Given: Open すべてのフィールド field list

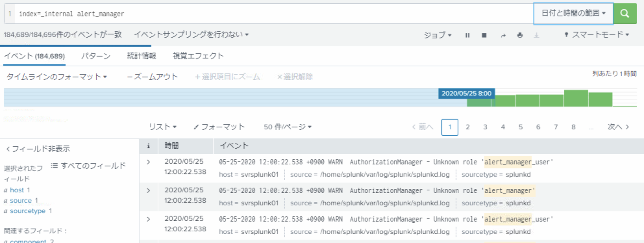Looking at the screenshot, I should click(x=88, y=166).
